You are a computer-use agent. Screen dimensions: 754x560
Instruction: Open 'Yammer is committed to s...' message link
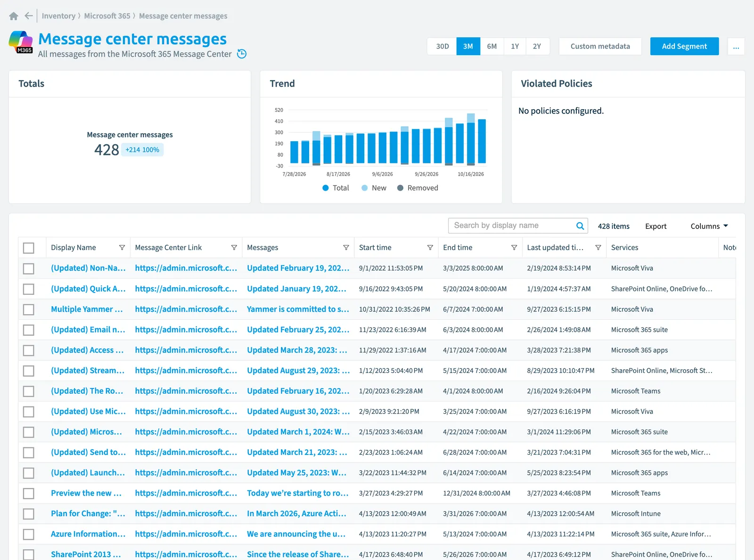tap(298, 309)
